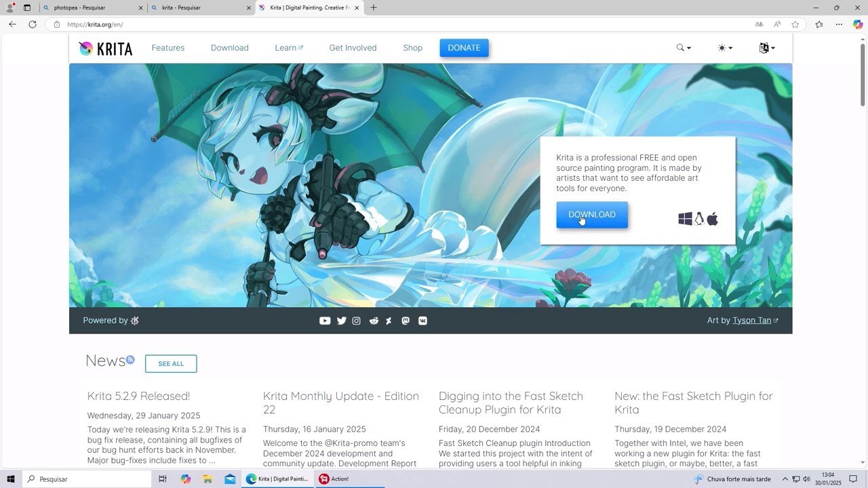Click the News RSS feed icon
This screenshot has width=868, height=488.
click(130, 360)
